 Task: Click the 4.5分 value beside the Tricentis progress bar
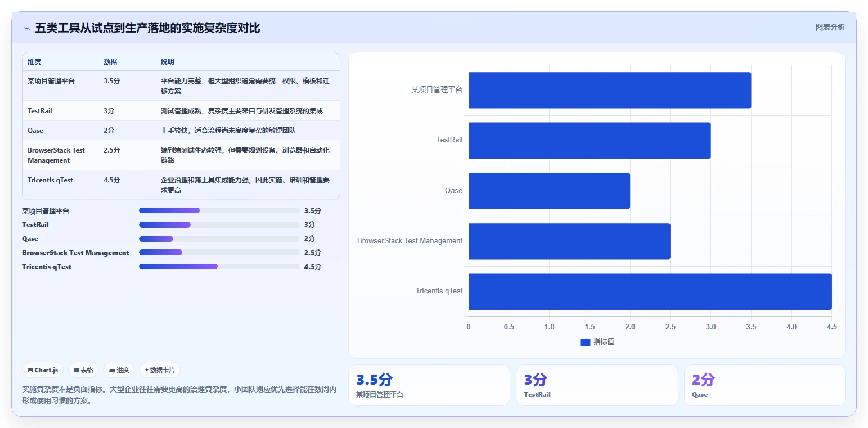coord(312,267)
